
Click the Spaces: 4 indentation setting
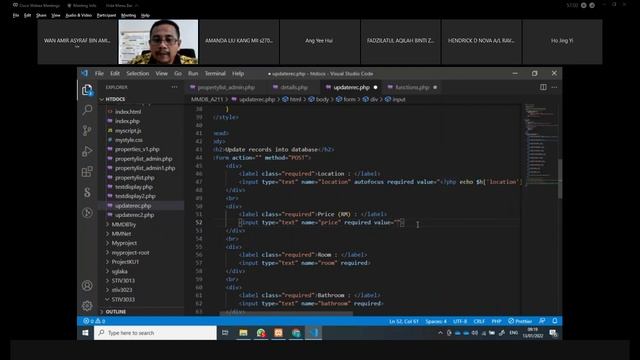(x=436, y=321)
